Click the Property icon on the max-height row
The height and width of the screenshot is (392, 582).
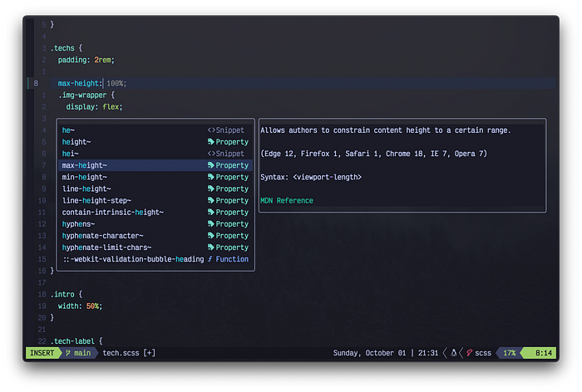click(x=211, y=165)
